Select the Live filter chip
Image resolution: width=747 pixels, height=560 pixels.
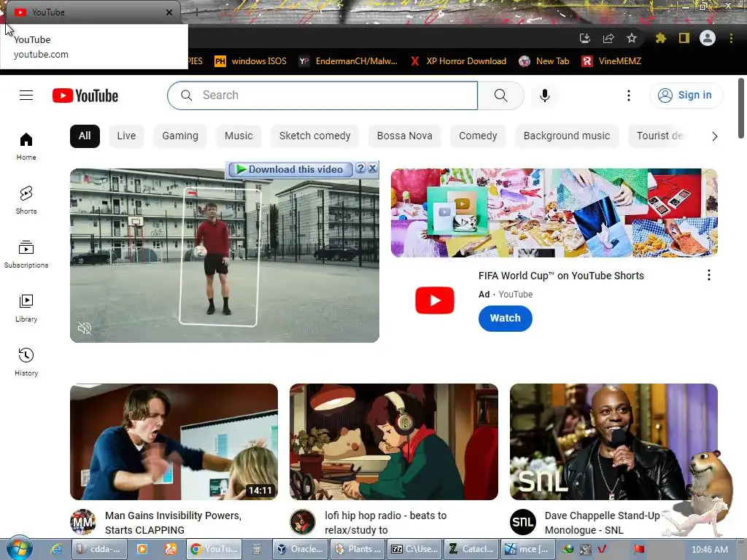pyautogui.click(x=126, y=136)
